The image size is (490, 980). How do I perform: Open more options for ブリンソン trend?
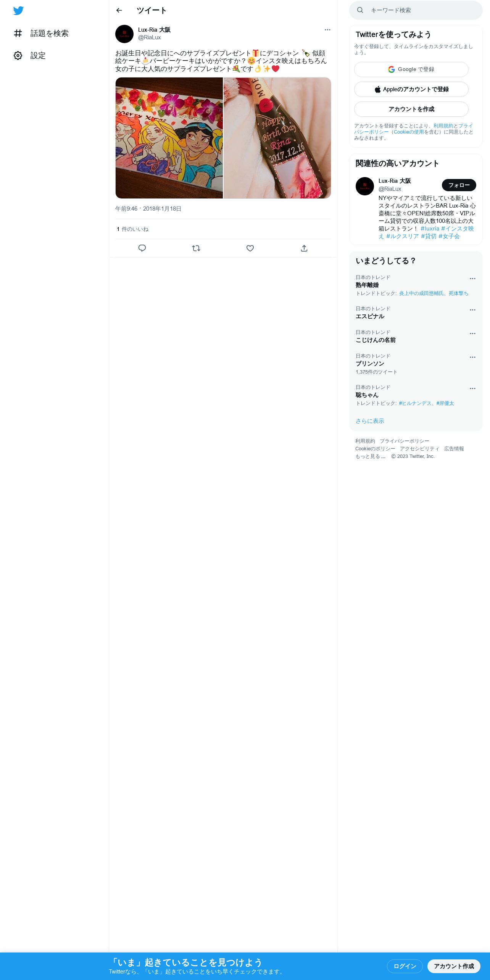coord(472,357)
